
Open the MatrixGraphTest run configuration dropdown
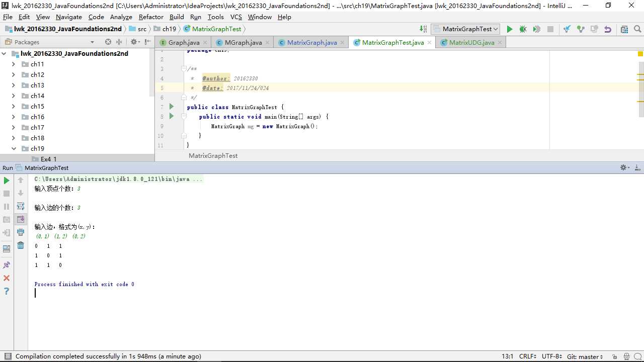(465, 29)
